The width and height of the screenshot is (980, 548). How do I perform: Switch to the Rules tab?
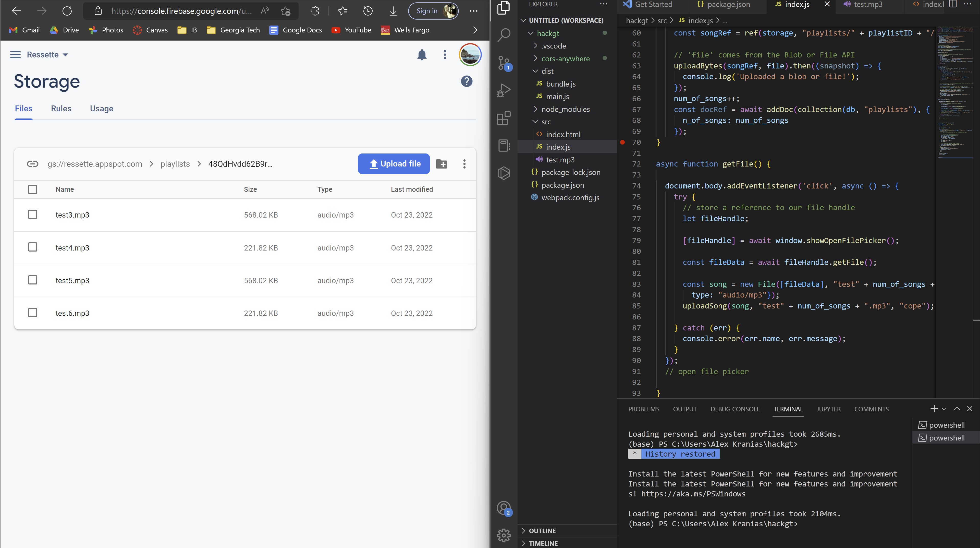(61, 109)
